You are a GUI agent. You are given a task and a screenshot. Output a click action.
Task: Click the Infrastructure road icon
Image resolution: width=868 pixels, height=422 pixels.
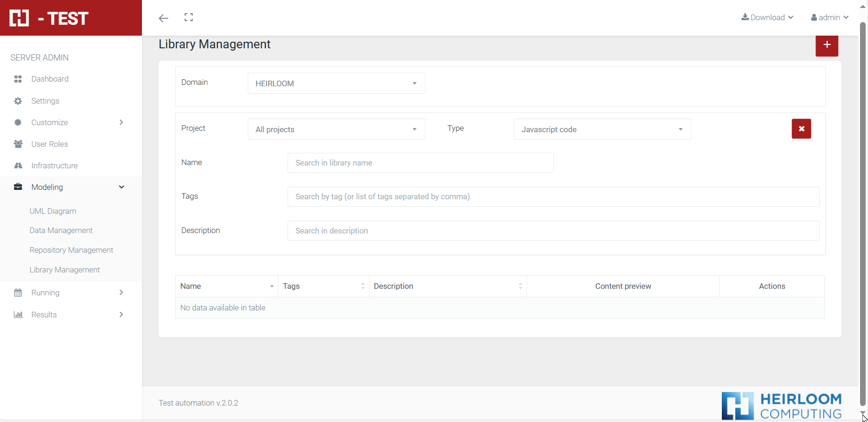18,166
